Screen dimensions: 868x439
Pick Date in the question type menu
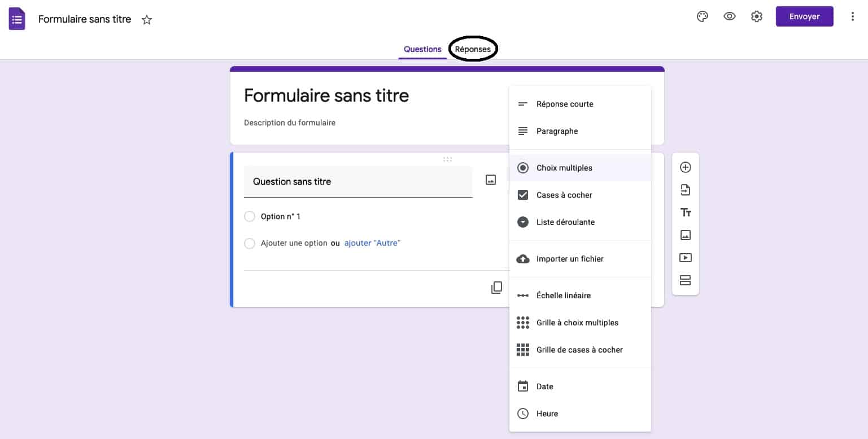pos(544,386)
